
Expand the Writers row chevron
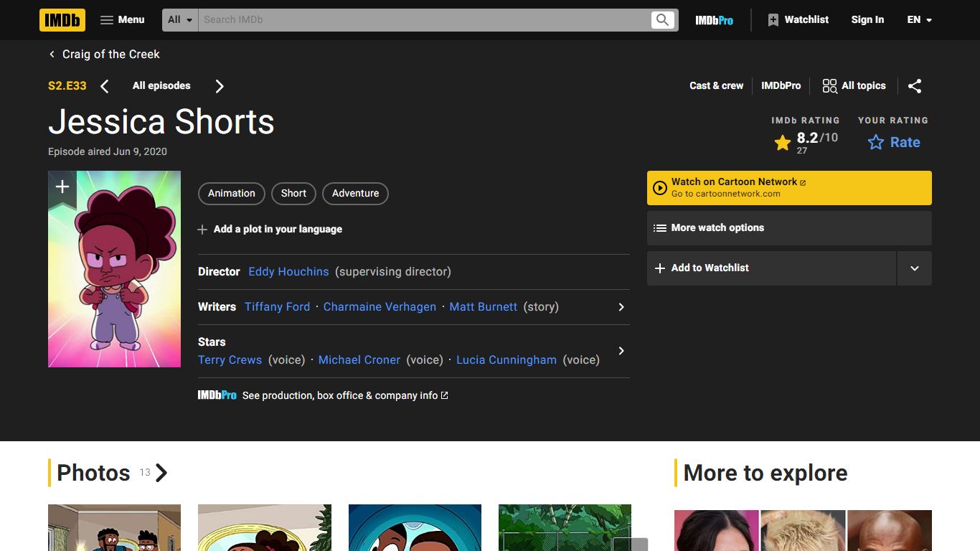pyautogui.click(x=621, y=307)
